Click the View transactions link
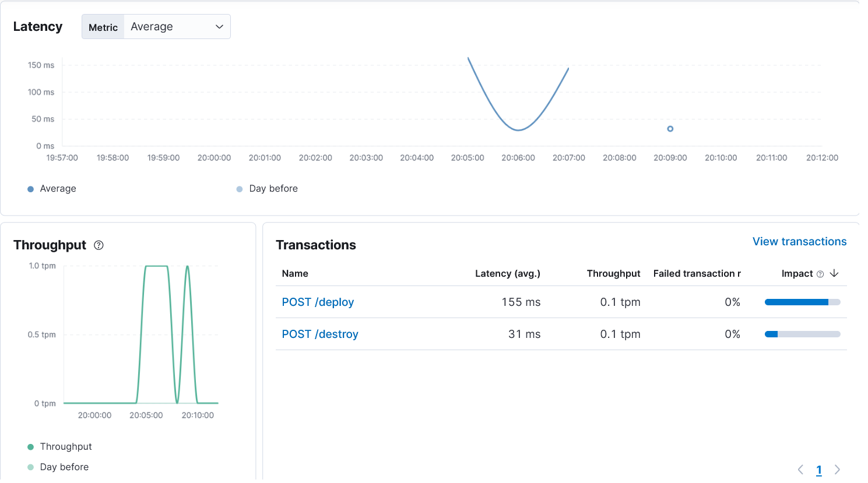Viewport: 868px width, 483px height. (799, 242)
